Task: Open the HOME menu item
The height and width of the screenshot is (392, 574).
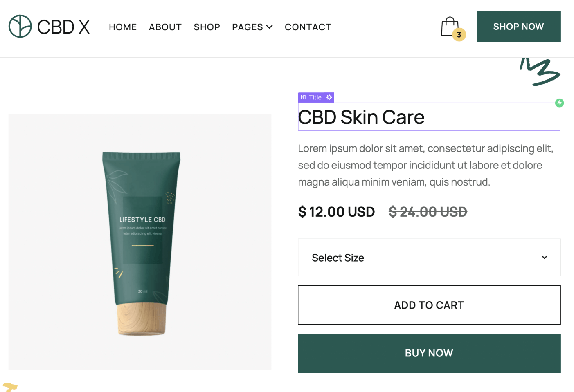Action: pyautogui.click(x=122, y=27)
